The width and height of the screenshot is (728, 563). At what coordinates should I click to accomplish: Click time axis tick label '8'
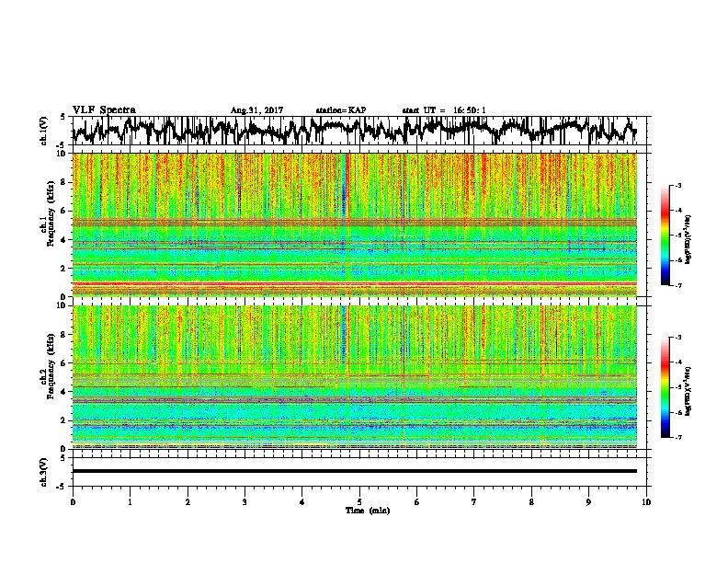click(x=531, y=502)
